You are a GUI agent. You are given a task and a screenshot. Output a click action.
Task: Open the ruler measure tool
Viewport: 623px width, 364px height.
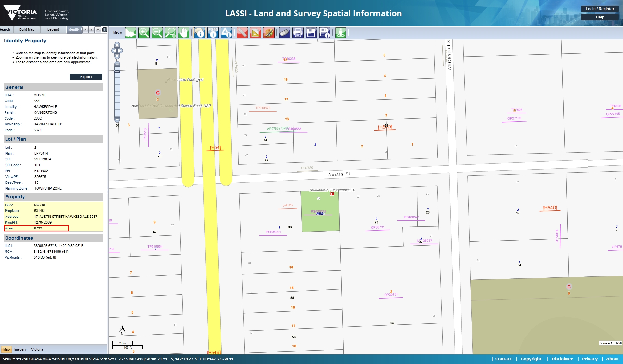tap(242, 32)
